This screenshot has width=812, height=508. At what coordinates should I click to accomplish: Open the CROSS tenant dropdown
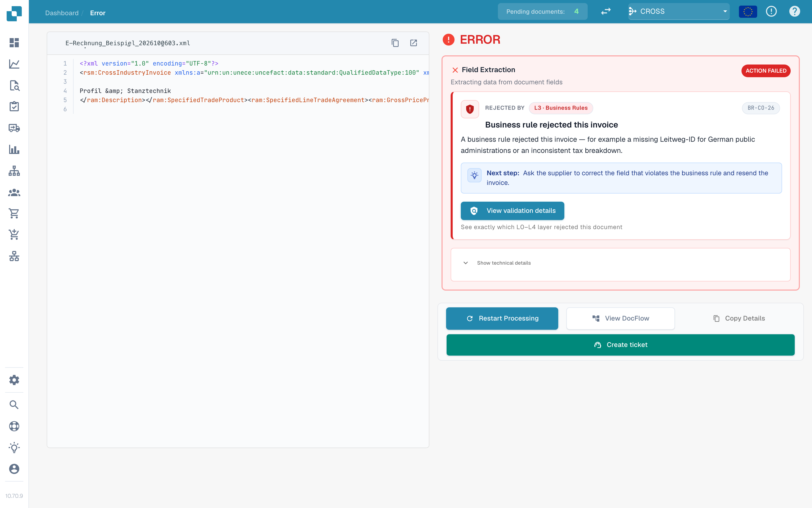pyautogui.click(x=679, y=11)
